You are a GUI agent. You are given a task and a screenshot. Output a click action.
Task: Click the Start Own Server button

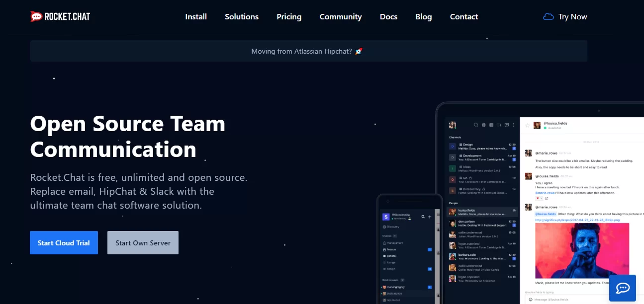pyautogui.click(x=143, y=243)
